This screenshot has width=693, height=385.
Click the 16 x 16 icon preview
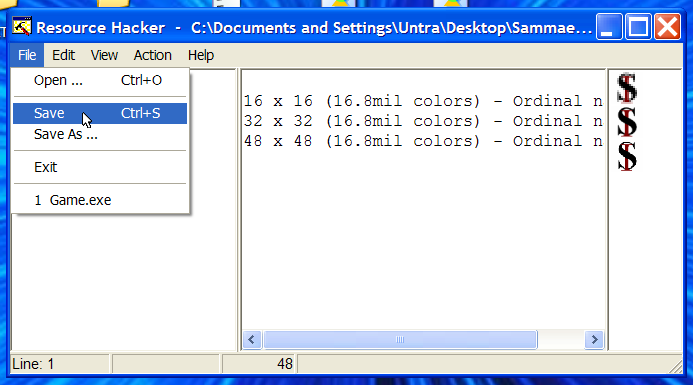click(x=627, y=88)
